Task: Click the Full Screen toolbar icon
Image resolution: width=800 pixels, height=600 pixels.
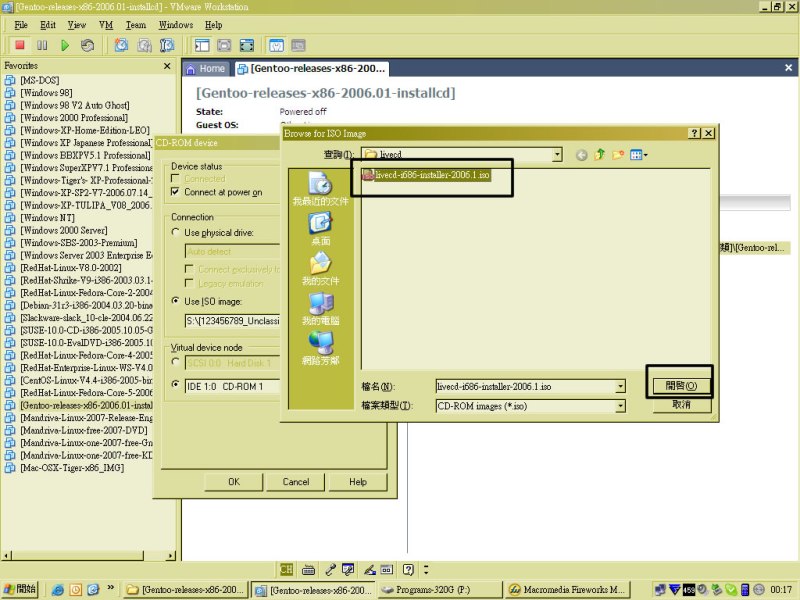Action: coord(247,45)
